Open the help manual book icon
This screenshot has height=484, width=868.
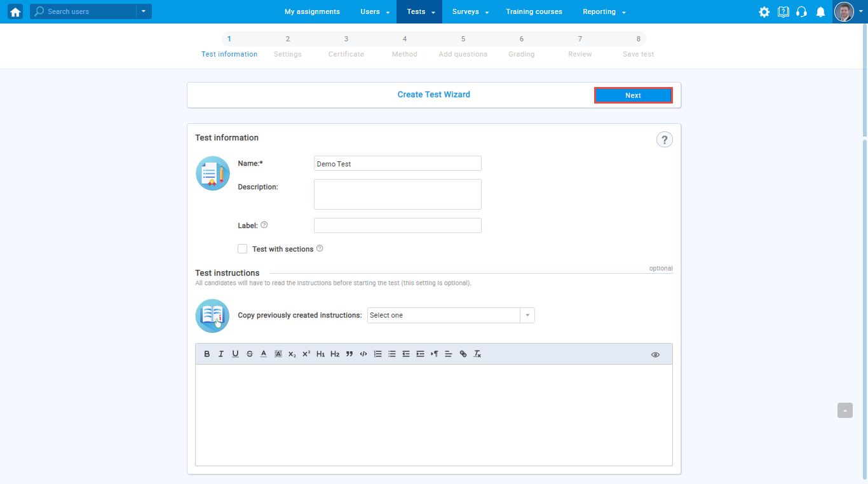click(x=783, y=12)
